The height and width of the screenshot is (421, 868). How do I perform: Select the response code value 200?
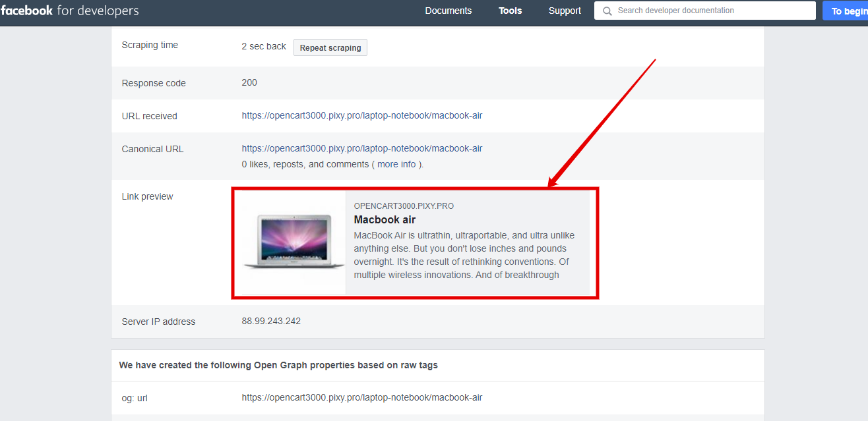249,82
